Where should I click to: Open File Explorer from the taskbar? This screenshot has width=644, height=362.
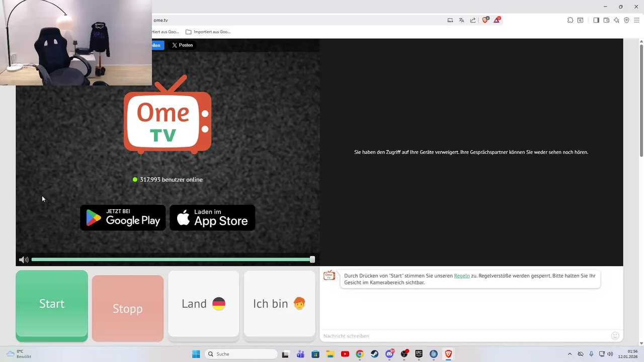click(330, 354)
